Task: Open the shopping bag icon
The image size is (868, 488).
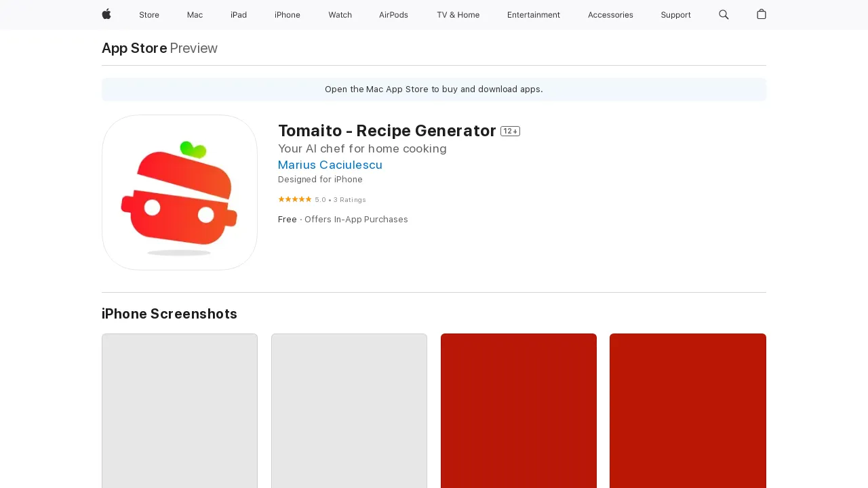Action: [762, 14]
